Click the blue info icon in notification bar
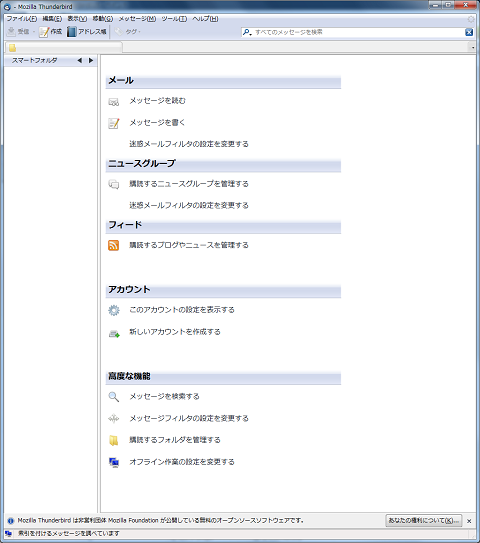This screenshot has width=480, height=543. pos(11,520)
